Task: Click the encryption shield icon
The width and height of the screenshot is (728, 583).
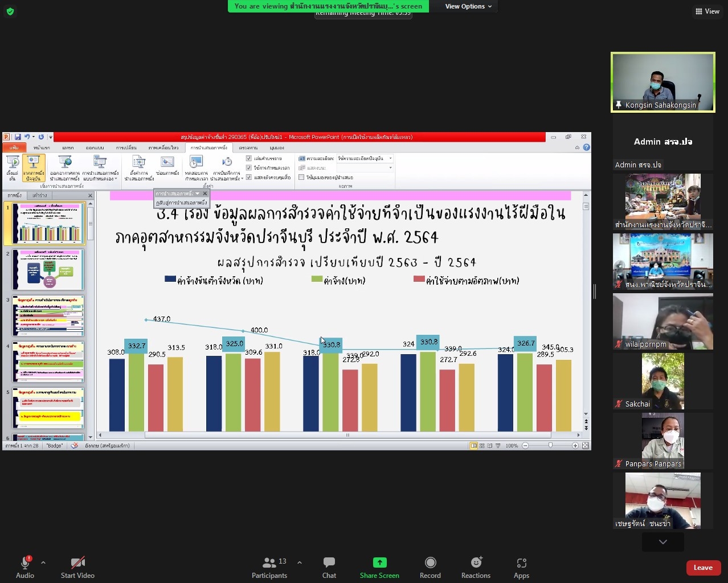Action: point(10,11)
